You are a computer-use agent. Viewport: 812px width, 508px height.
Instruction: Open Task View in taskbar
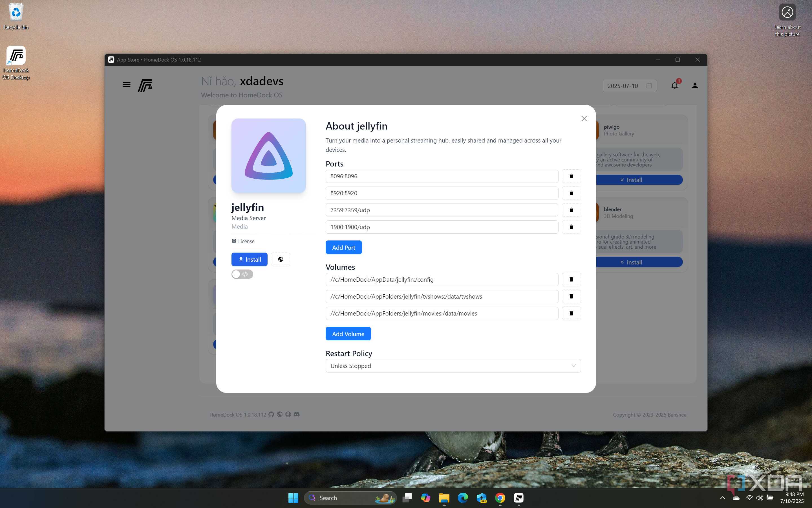click(407, 498)
